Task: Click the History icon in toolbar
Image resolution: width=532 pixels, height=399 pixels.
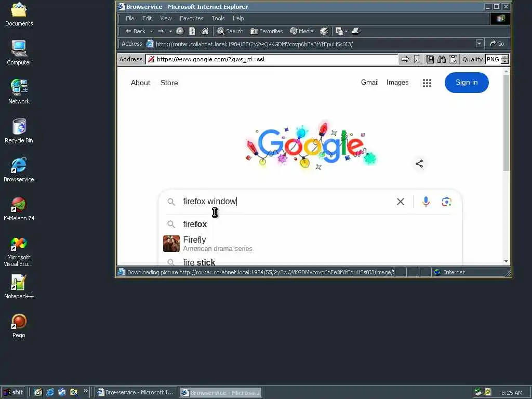Action: tap(324, 31)
